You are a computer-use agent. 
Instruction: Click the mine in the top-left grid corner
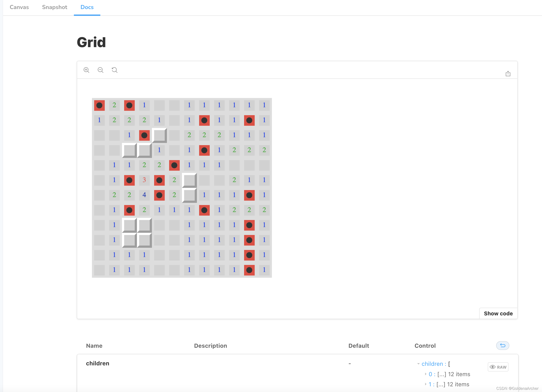coord(99,105)
